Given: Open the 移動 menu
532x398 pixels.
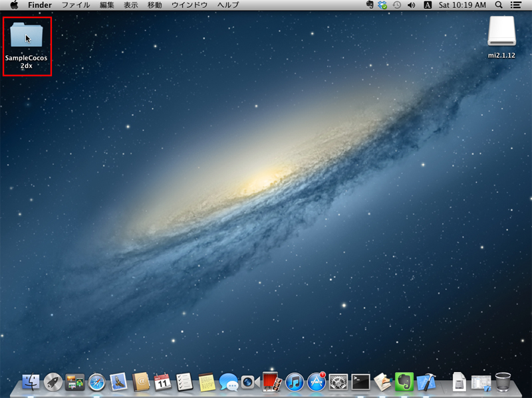Looking at the screenshot, I should click(x=155, y=5).
